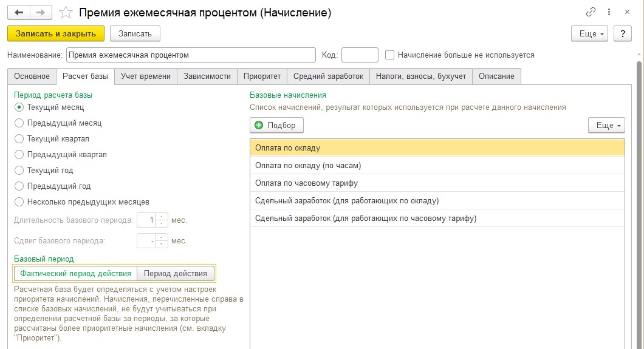The image size is (644, 349).
Task: Switch to the 'Учет времени' tab
Action: (145, 76)
